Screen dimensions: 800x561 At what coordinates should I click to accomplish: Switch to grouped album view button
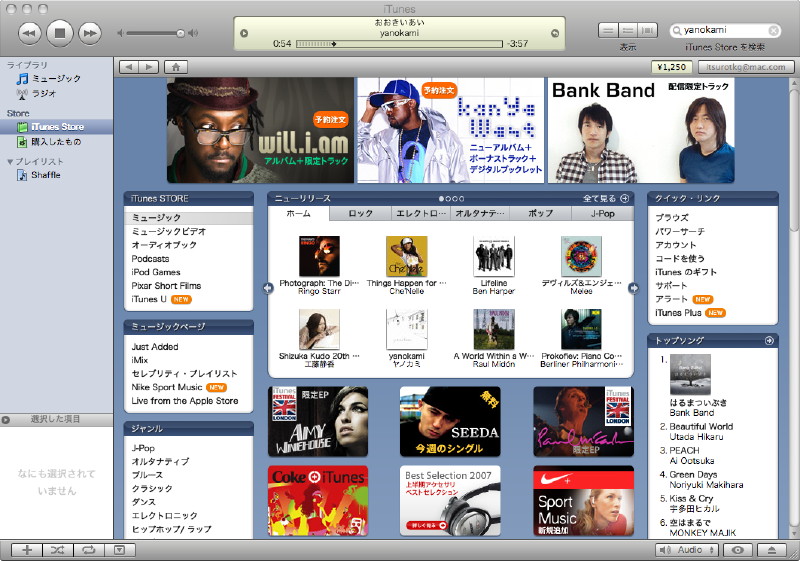pyautogui.click(x=628, y=31)
